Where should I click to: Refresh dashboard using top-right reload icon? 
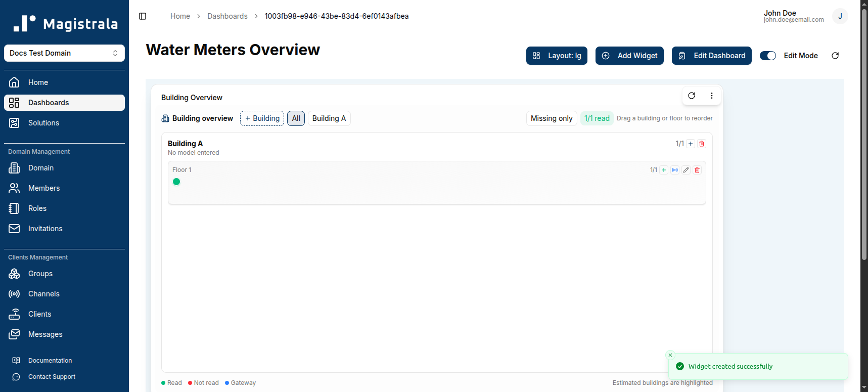835,56
